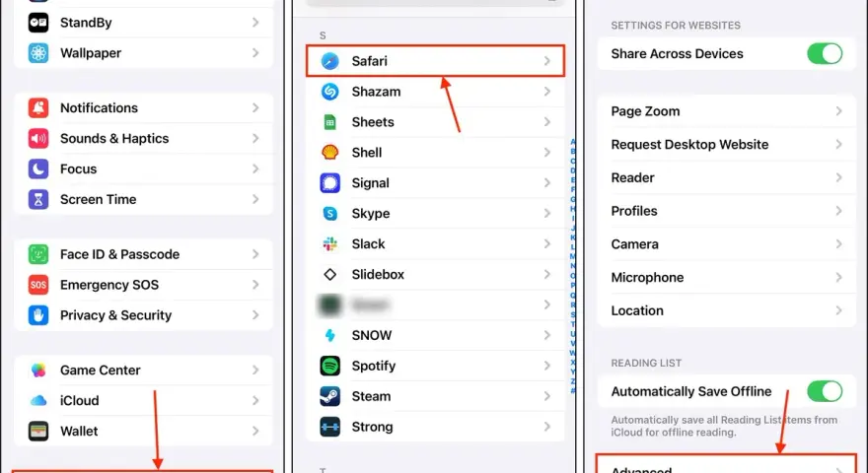868x473 pixels.
Task: Open Signal app settings
Action: pos(435,183)
